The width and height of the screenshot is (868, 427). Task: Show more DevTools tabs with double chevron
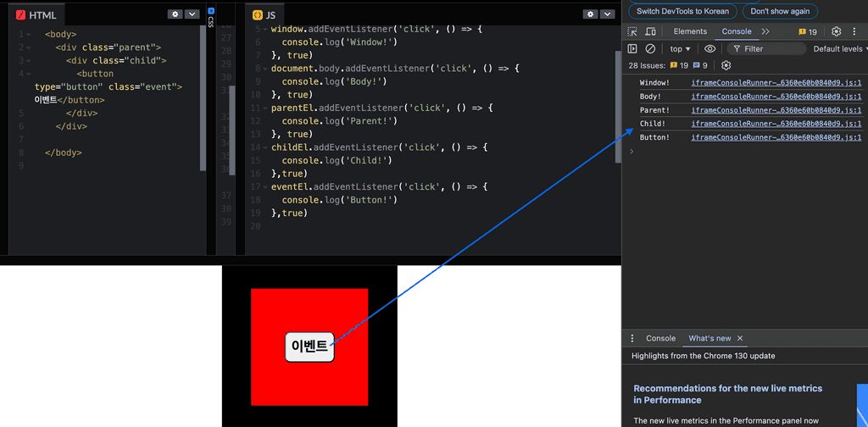765,31
